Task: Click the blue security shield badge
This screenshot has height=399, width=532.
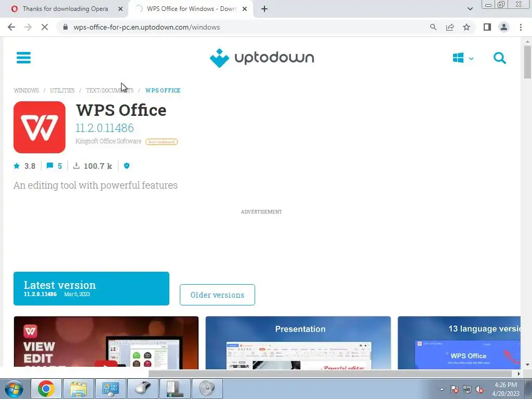Action: click(127, 166)
